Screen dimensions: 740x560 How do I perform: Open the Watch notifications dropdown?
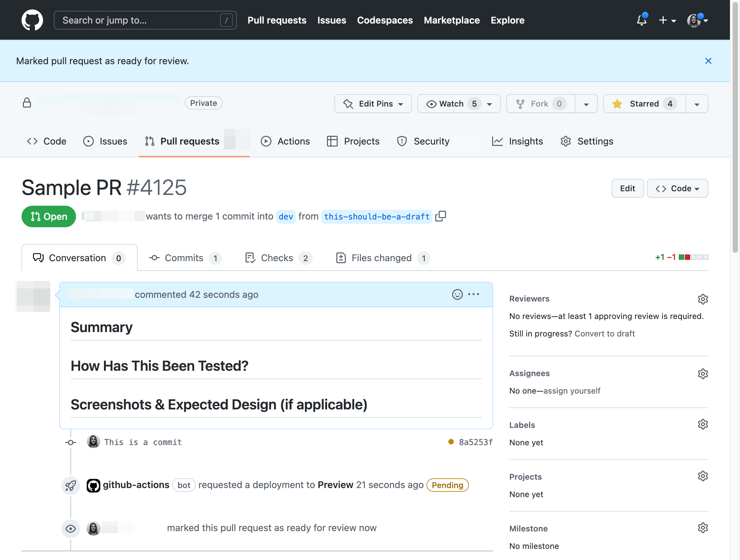(459, 104)
